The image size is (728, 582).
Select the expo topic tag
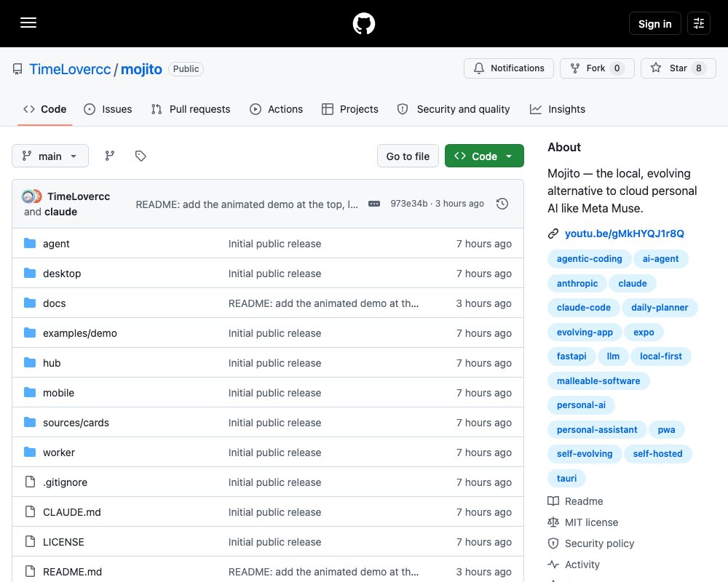644,332
